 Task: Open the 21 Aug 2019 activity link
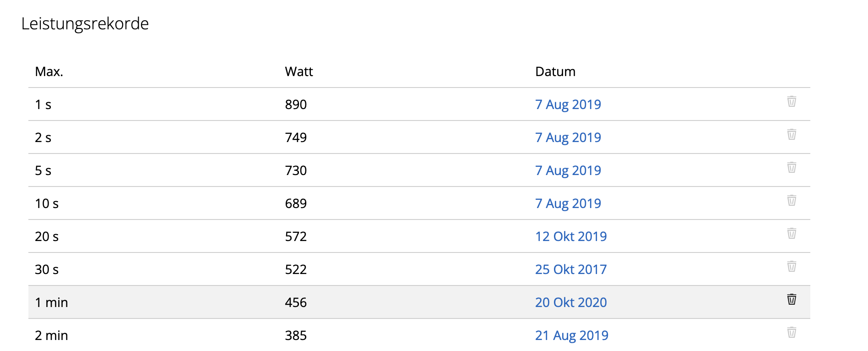point(572,335)
